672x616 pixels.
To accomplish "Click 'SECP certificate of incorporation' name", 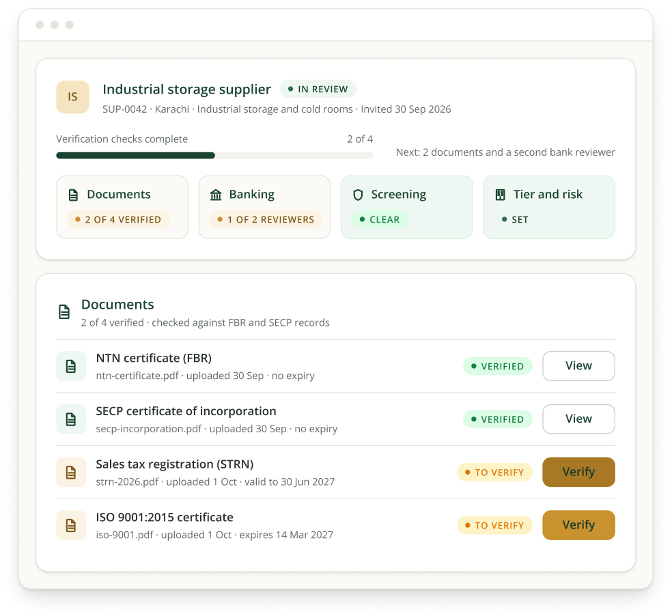I will tap(186, 412).
